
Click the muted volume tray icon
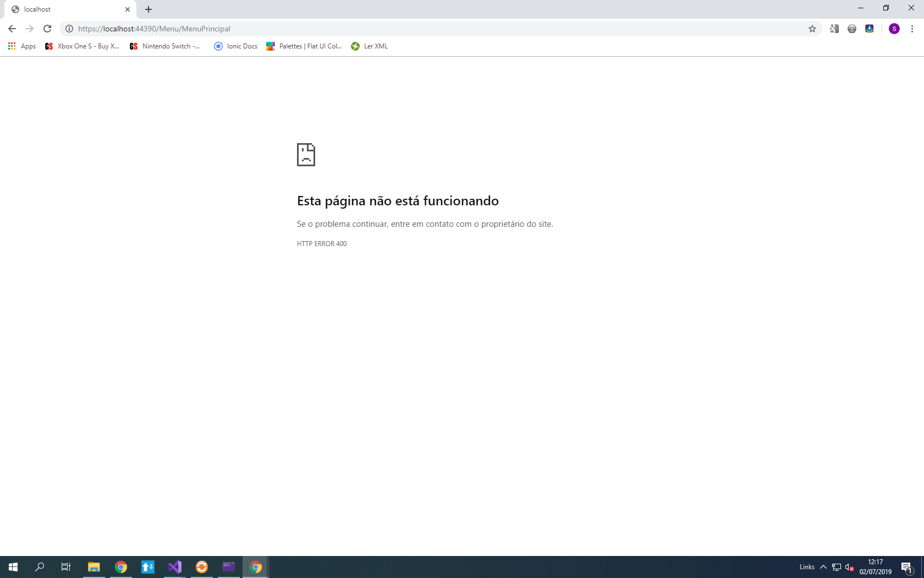click(850, 567)
